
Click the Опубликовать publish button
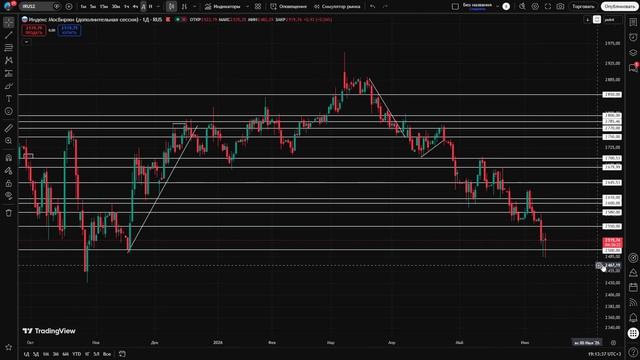[x=619, y=7]
